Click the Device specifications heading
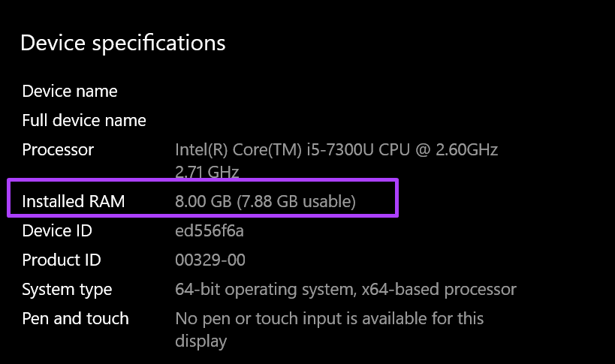 [x=122, y=43]
